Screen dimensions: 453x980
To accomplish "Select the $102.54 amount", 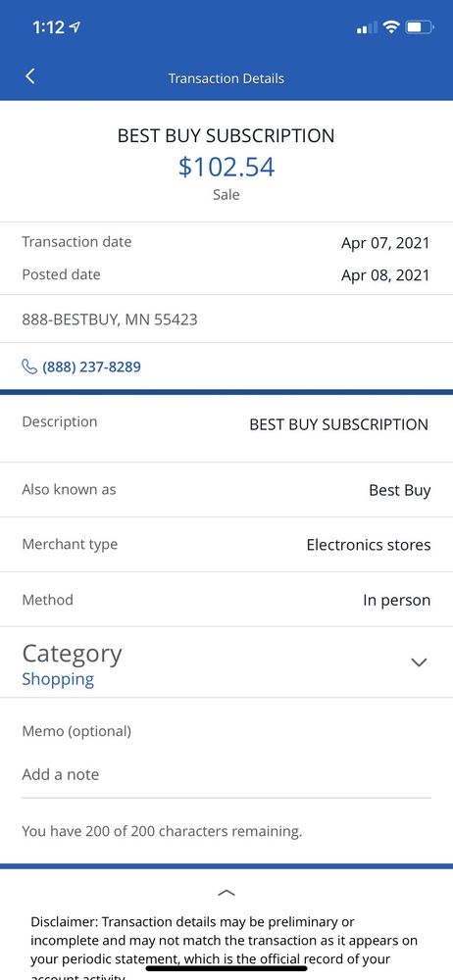I will (226, 167).
